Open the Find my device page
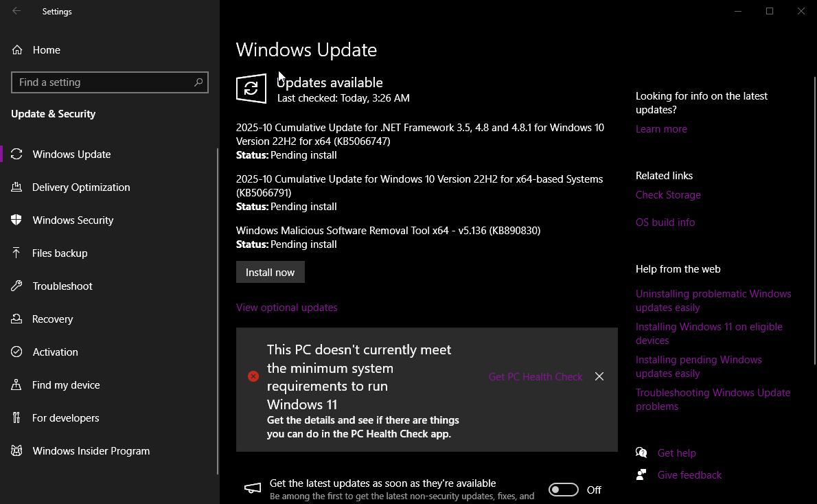Viewport: 817px width, 504px height. 66,385
